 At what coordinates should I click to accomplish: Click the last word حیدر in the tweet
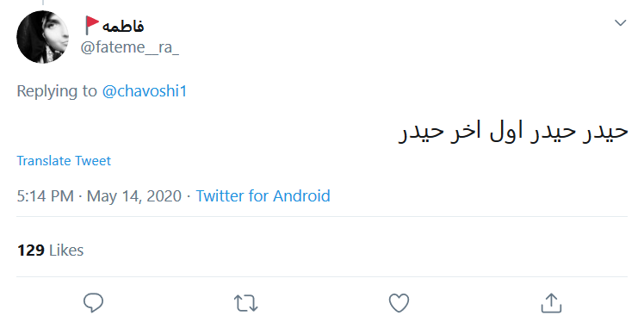(420, 133)
